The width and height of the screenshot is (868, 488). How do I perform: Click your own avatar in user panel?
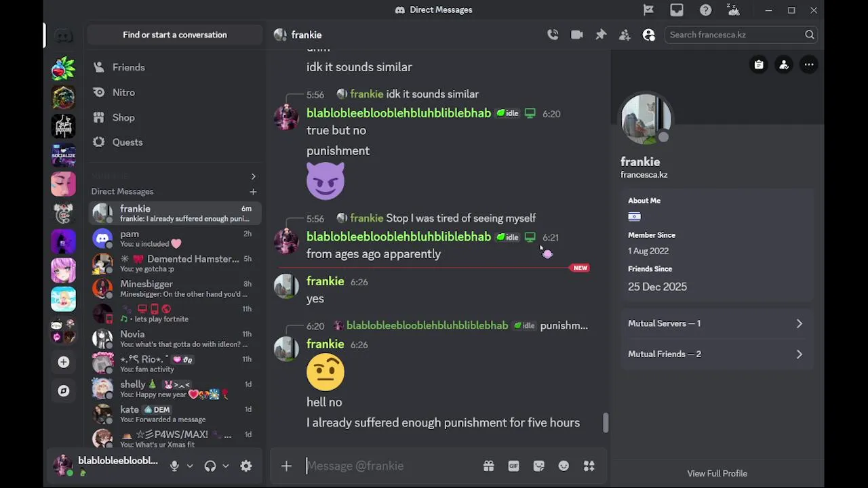63,465
